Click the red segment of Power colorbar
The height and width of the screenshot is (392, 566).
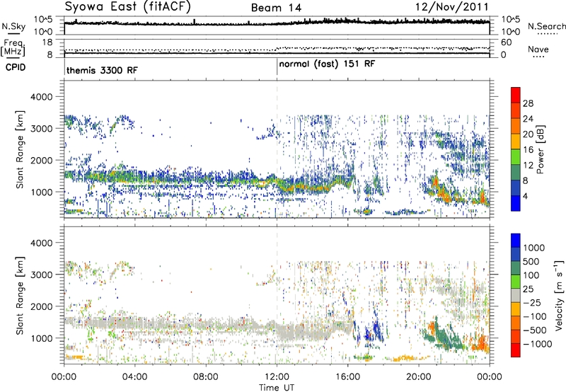516,95
